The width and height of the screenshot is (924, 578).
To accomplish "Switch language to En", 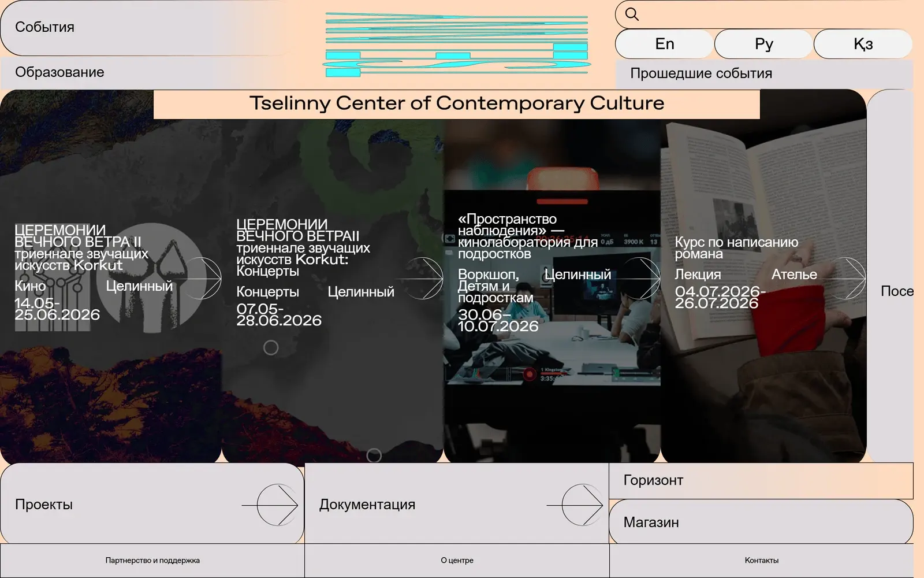I will [664, 44].
